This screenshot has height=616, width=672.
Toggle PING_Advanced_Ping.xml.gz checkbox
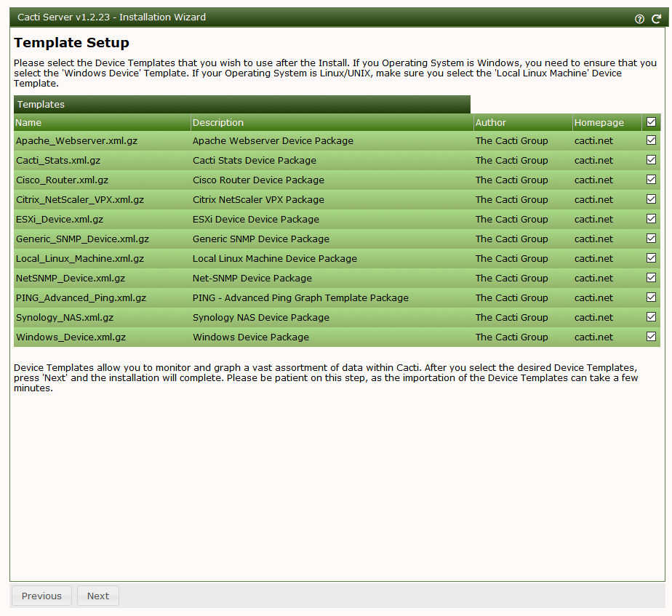651,297
